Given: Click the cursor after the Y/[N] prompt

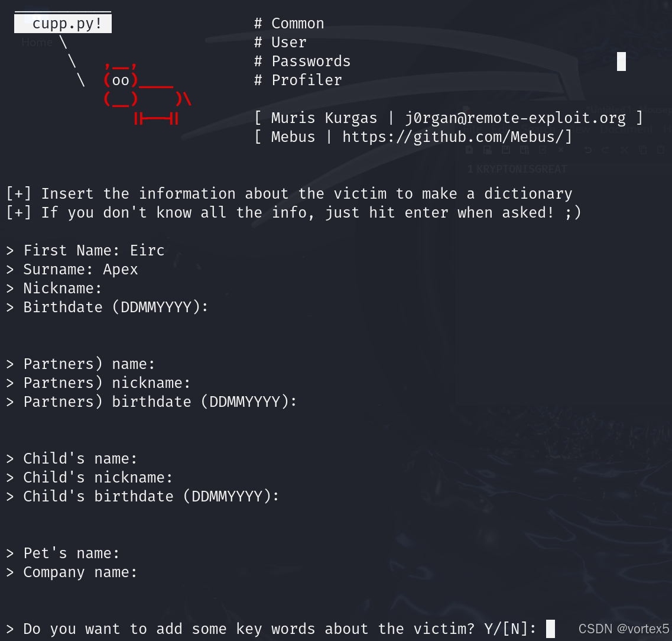Looking at the screenshot, I should click(550, 629).
